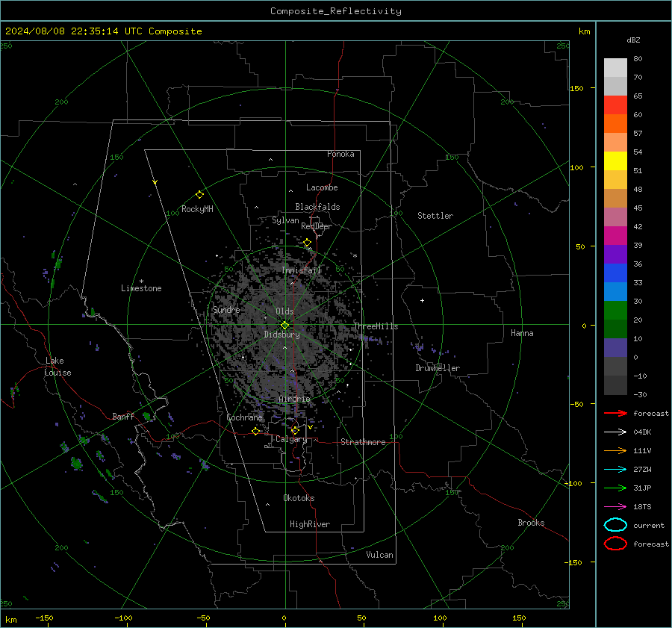Click the red swatch in dBZ legend
Viewport: 672px width, 628px height.
615,105
